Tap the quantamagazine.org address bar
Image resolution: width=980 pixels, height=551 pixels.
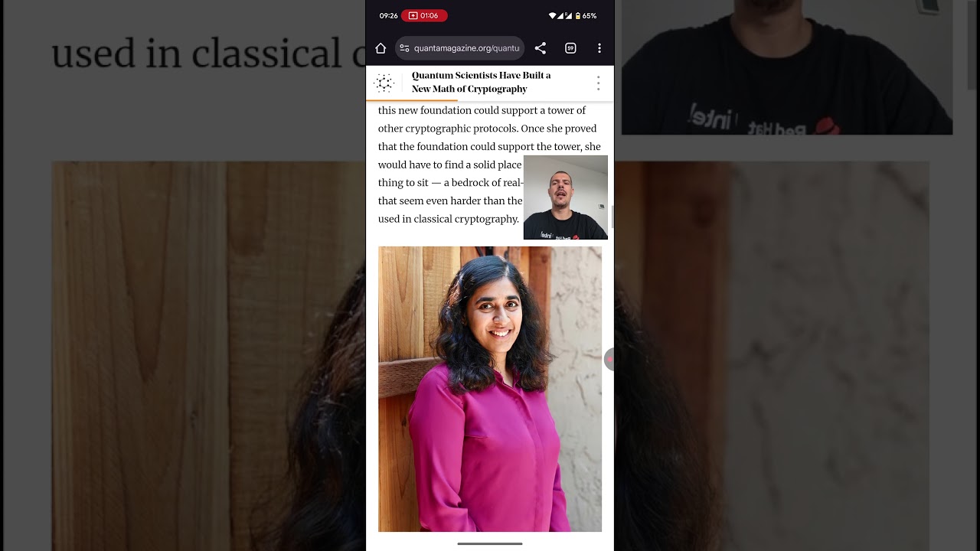(459, 48)
